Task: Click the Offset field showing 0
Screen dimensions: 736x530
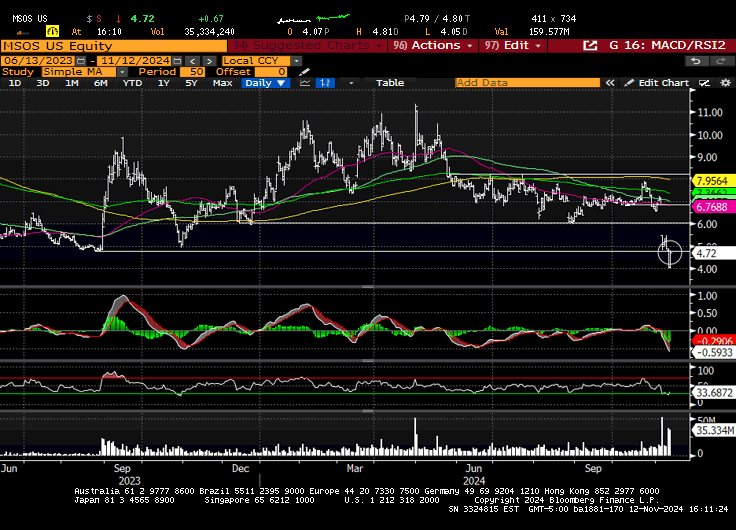Action: [x=271, y=72]
